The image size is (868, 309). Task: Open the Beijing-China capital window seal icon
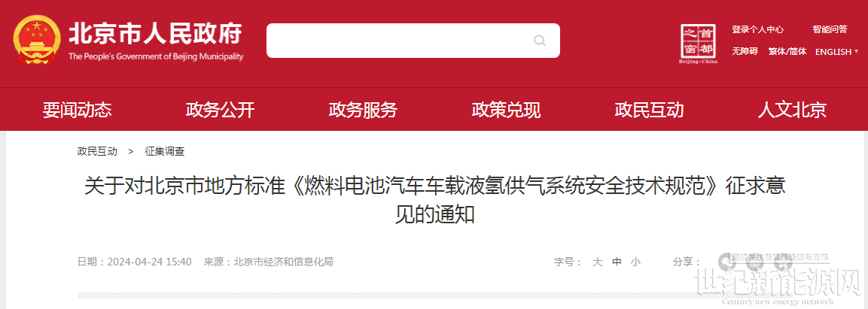(x=698, y=44)
